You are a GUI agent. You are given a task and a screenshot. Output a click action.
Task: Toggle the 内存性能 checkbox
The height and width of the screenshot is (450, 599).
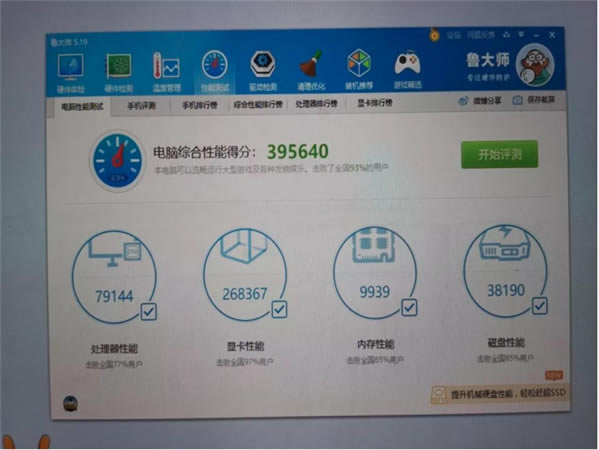tap(409, 307)
